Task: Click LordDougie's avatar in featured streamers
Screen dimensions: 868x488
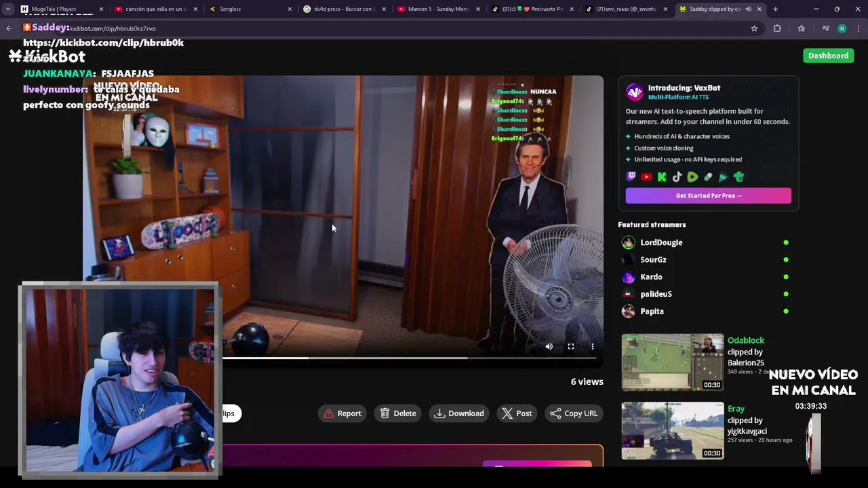Action: [x=629, y=243]
